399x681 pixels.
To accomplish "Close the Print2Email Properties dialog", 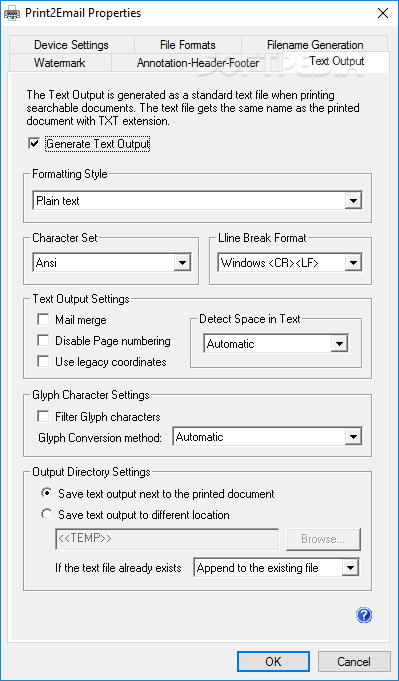I will coord(383,13).
